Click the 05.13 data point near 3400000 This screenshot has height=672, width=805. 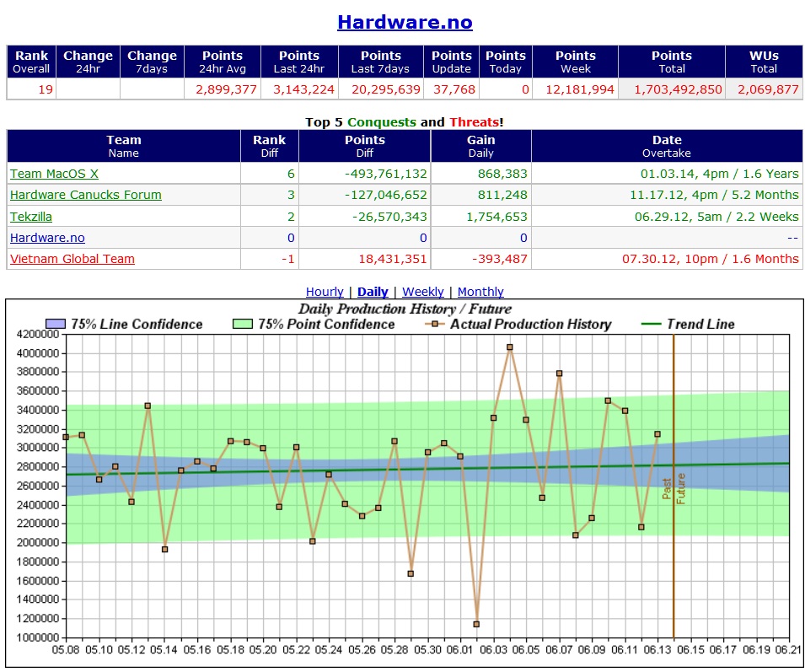tap(148, 406)
